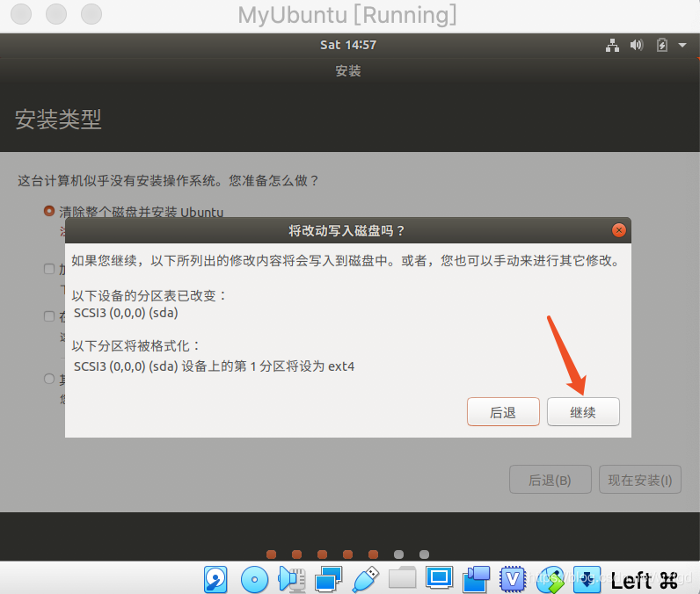
Task: Click the keyboard capture down-arrow icon
Action: (587, 579)
